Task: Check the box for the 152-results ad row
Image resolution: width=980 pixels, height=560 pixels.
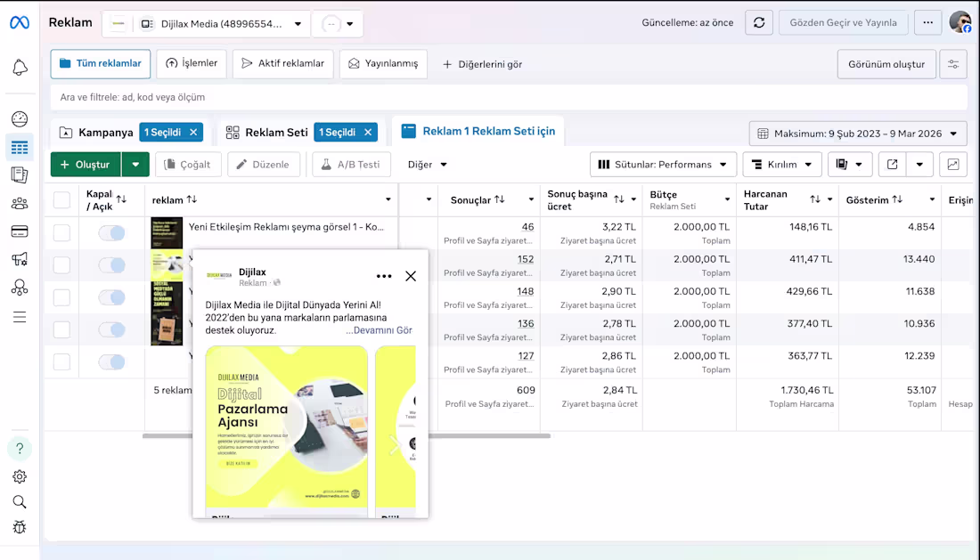Action: [x=61, y=264]
